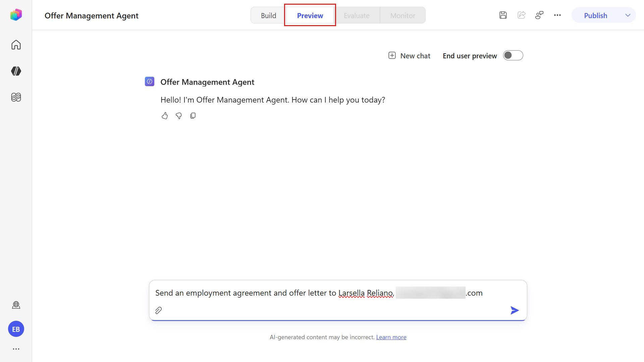The image size is (644, 362).
Task: Open the Learn more link
Action: coord(391,337)
